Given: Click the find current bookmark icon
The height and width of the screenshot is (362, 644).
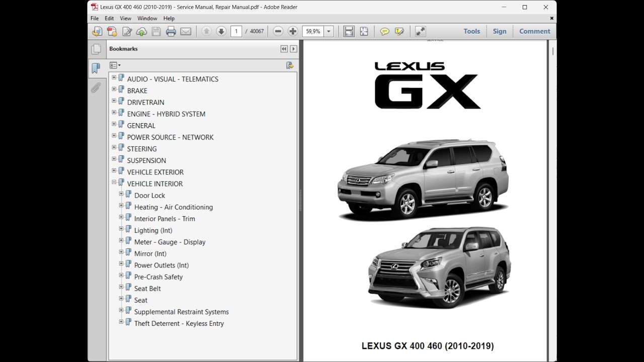Looking at the screenshot, I should (x=290, y=65).
